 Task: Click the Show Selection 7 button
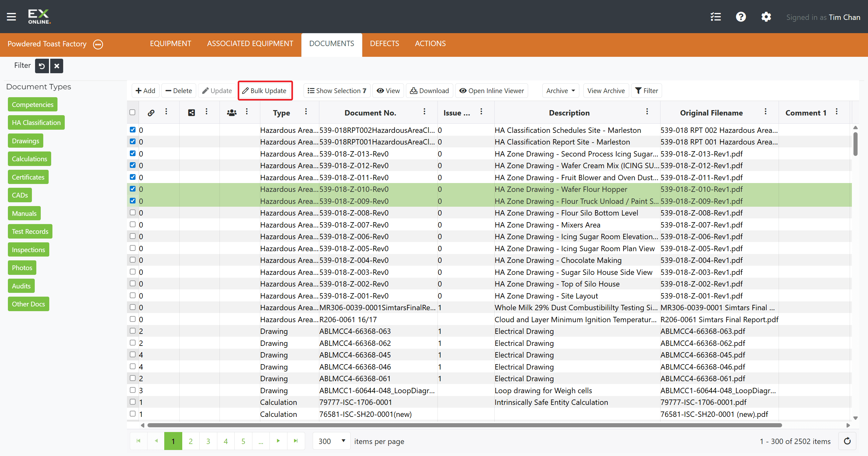pyautogui.click(x=337, y=91)
